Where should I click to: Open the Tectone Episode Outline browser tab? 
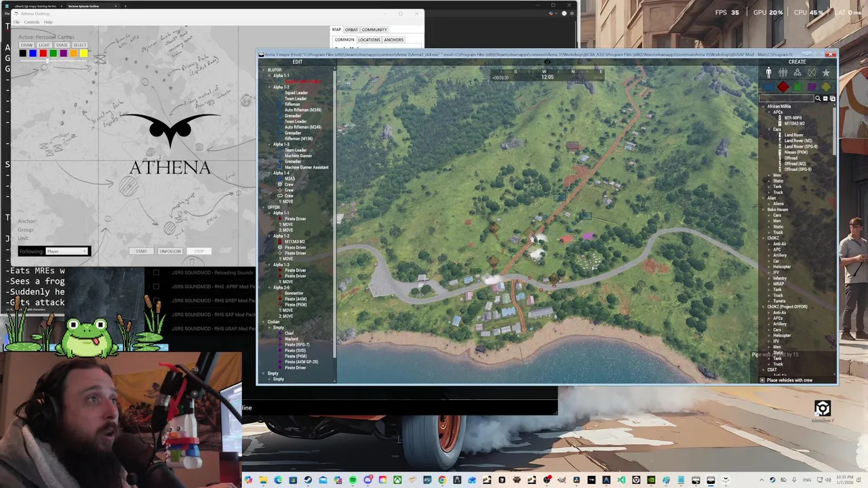point(93,6)
